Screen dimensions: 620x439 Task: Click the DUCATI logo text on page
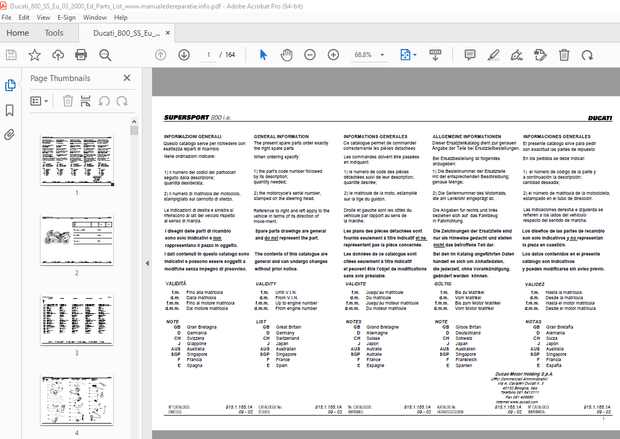[x=600, y=118]
